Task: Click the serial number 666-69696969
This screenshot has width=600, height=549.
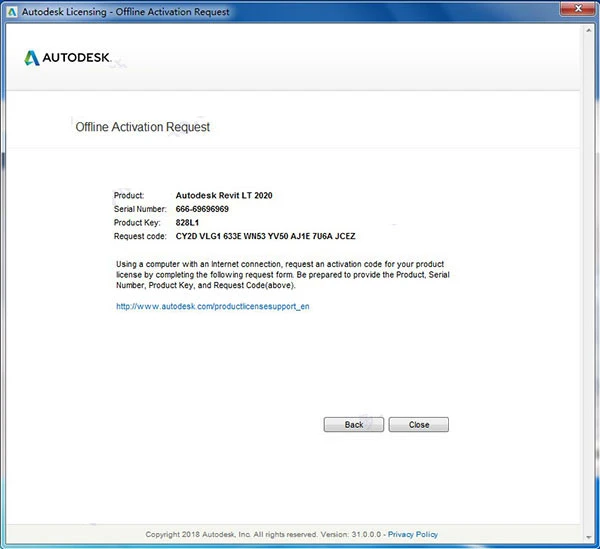Action: pos(202,209)
